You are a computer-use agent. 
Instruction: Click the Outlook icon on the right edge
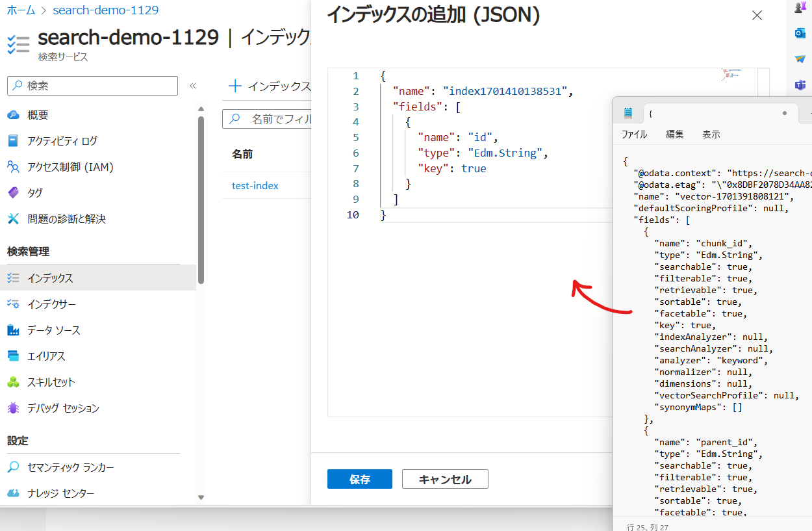(x=800, y=33)
